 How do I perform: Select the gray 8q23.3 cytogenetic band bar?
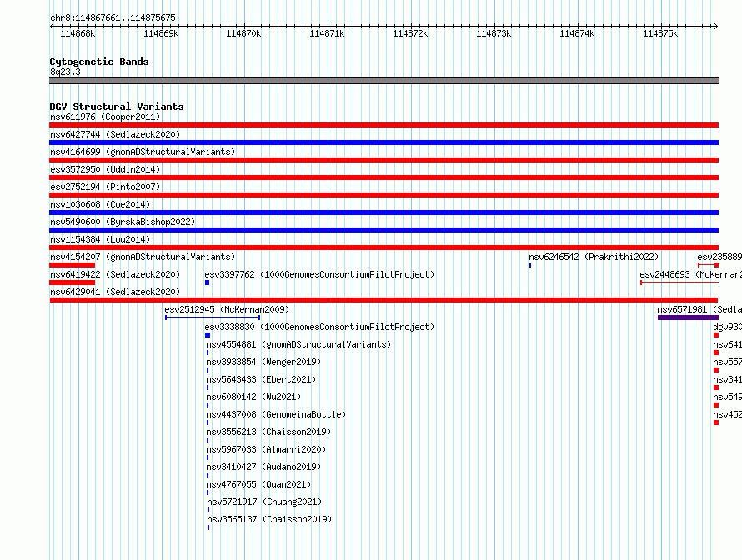[384, 81]
